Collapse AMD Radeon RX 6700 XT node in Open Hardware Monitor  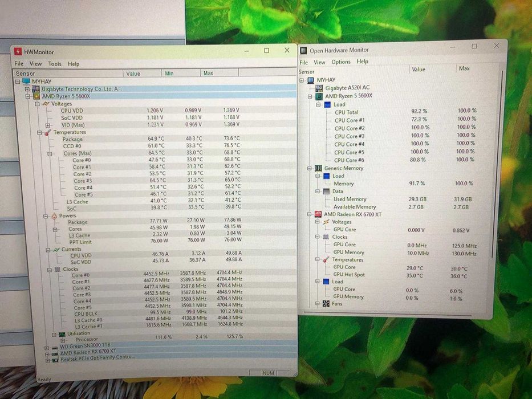tap(309, 214)
